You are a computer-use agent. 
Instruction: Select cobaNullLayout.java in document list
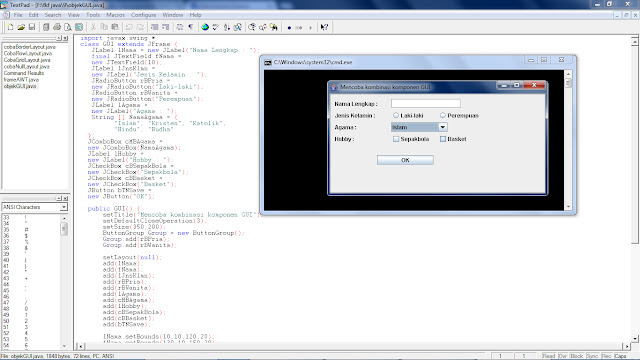(27, 67)
